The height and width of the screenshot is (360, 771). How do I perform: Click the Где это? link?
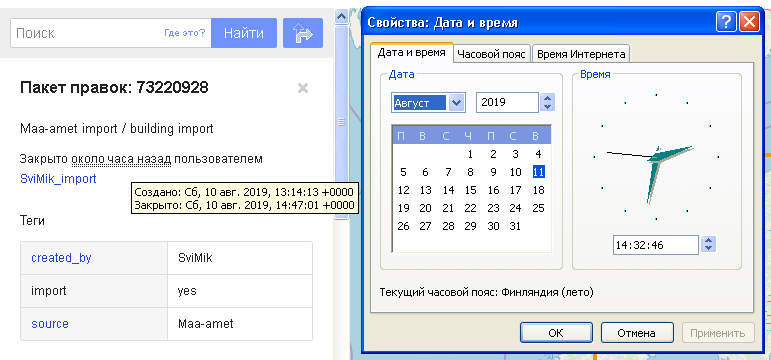click(184, 33)
